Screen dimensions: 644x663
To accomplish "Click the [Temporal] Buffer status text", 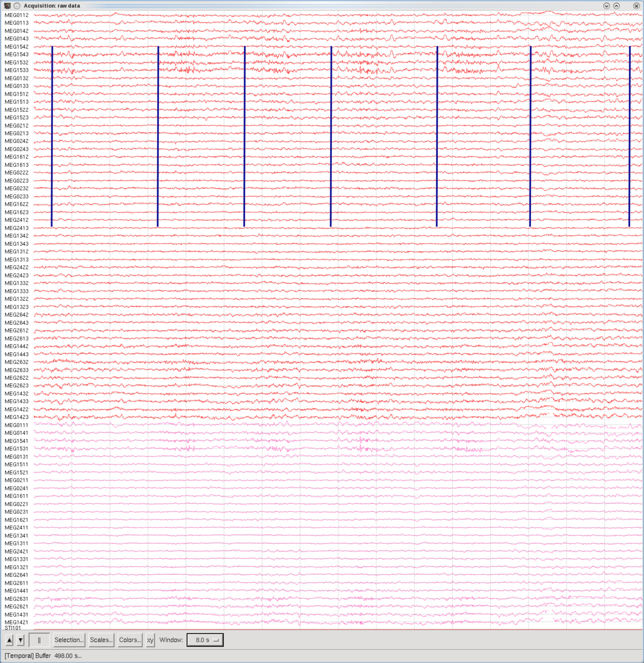I will tap(41, 656).
